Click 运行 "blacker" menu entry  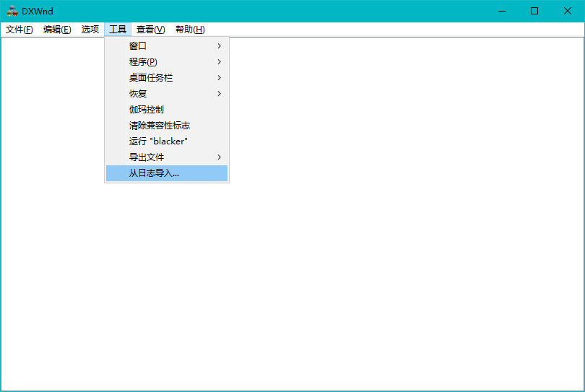(167, 141)
